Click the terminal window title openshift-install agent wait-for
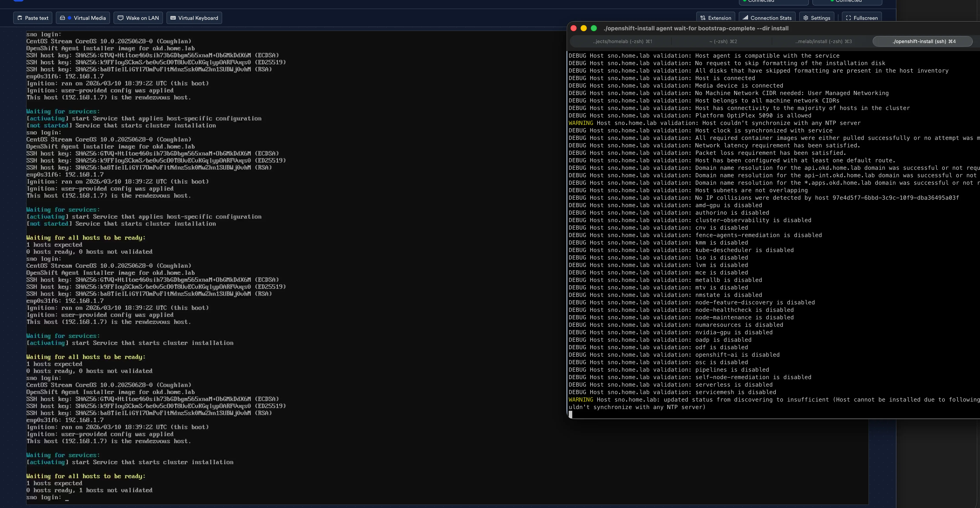The width and height of the screenshot is (980, 508). tap(696, 28)
